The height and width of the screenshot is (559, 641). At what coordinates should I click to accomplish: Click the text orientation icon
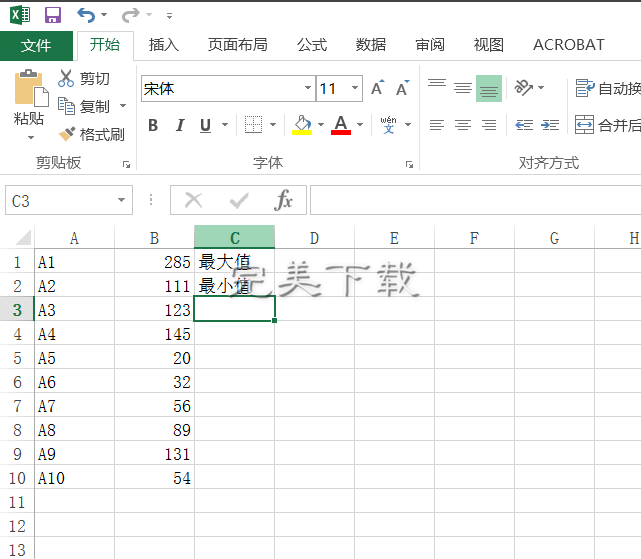point(523,88)
